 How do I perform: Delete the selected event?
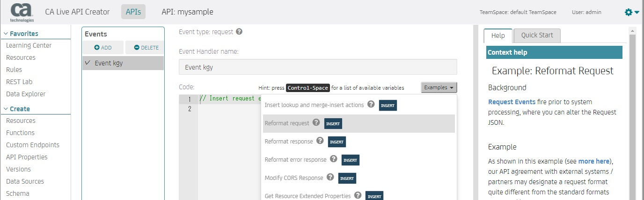pyautogui.click(x=146, y=48)
